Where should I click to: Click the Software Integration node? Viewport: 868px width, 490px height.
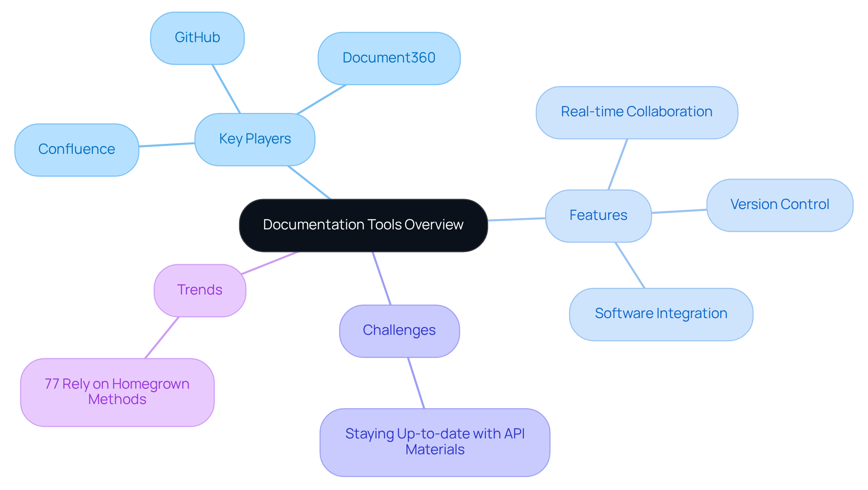661,314
